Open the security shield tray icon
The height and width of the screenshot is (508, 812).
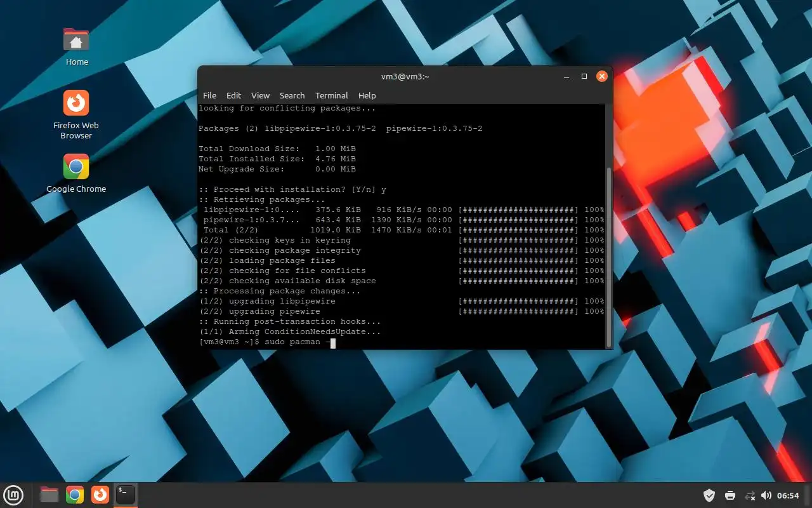(x=709, y=495)
